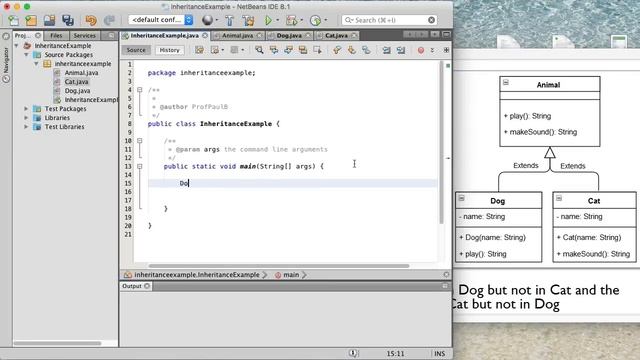Click Find Next Occurrence icon
This screenshot has height=360, width=640.
(289, 50)
